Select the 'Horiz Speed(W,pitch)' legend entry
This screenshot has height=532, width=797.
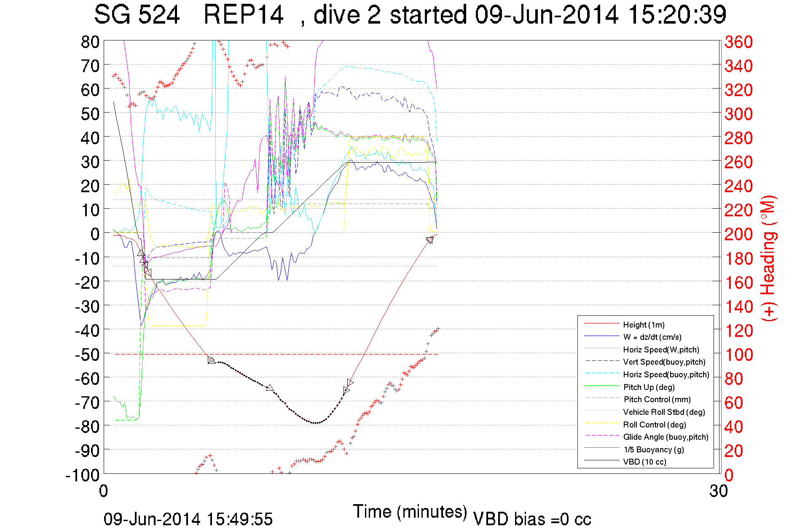tap(661, 349)
